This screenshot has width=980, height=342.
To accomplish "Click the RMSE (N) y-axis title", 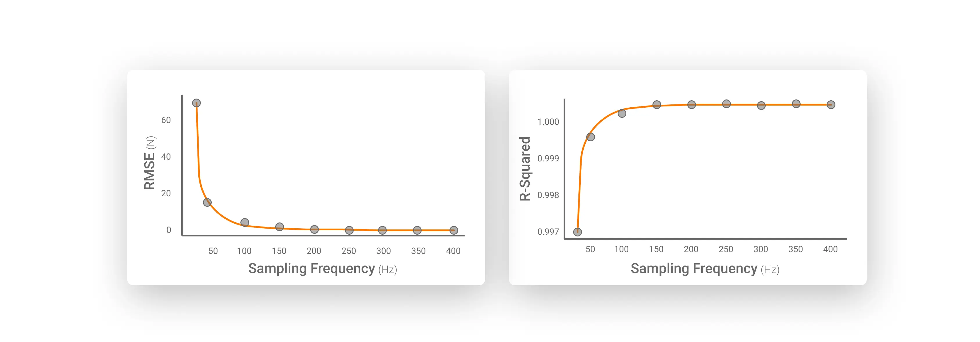I will pyautogui.click(x=150, y=163).
